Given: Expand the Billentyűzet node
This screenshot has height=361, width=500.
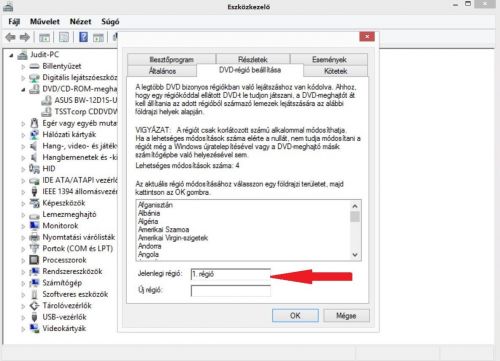Looking at the screenshot, I should pos(23,67).
